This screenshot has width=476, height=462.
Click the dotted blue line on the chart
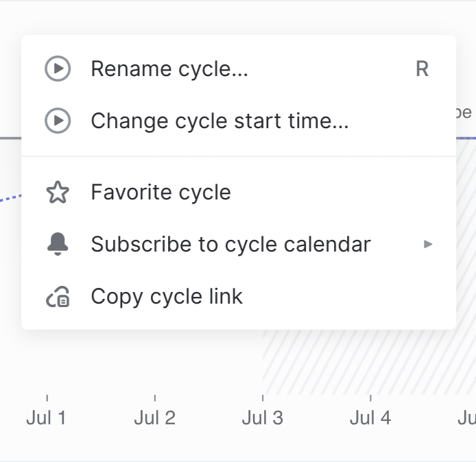[10, 199]
